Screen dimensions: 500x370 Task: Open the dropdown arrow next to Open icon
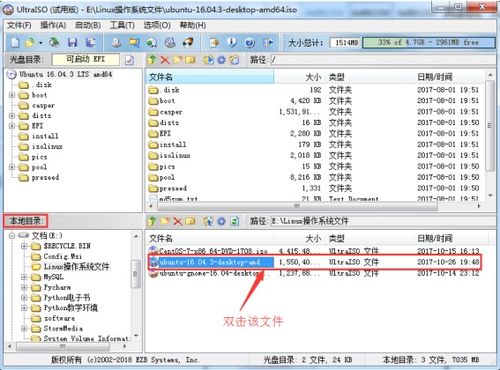(x=40, y=43)
